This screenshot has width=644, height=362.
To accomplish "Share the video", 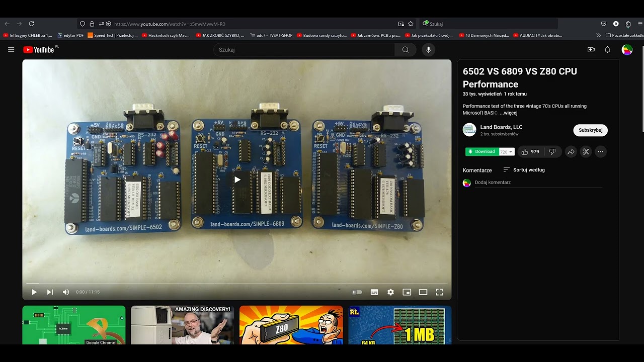I will pos(571,152).
